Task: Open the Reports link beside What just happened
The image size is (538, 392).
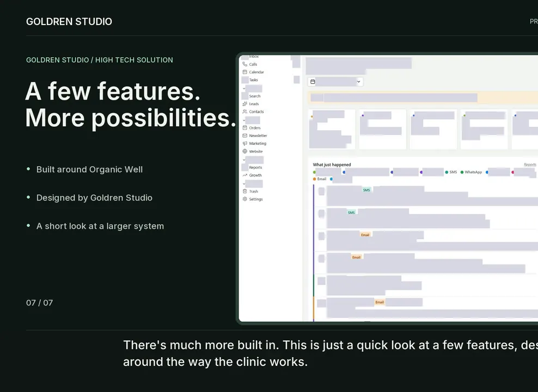Action: [530, 164]
